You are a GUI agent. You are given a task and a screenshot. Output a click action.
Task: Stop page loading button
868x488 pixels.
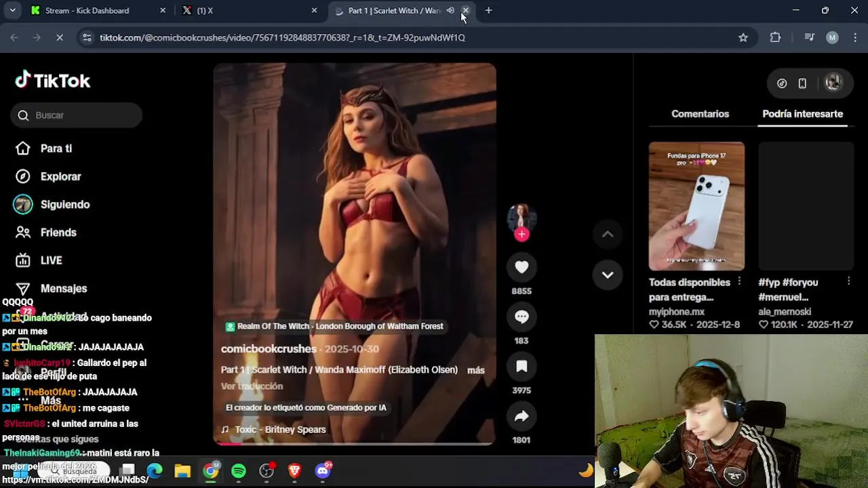coord(60,37)
